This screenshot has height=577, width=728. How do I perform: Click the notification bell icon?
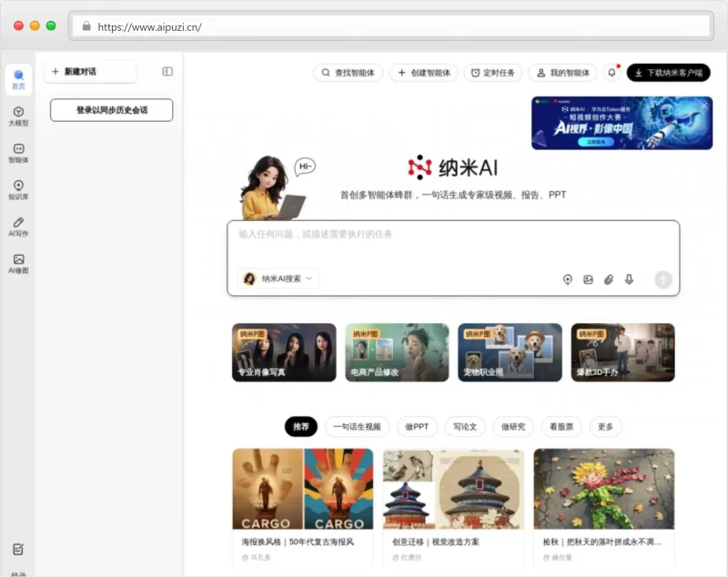tap(612, 73)
